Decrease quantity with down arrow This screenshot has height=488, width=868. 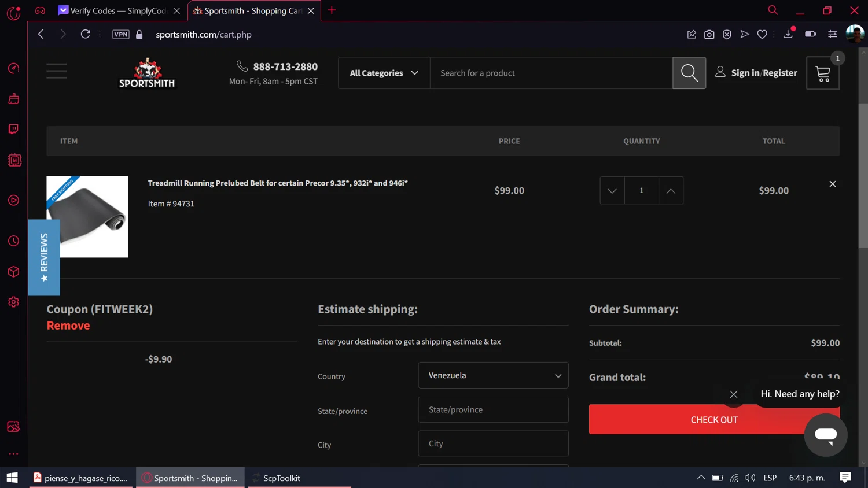(612, 190)
